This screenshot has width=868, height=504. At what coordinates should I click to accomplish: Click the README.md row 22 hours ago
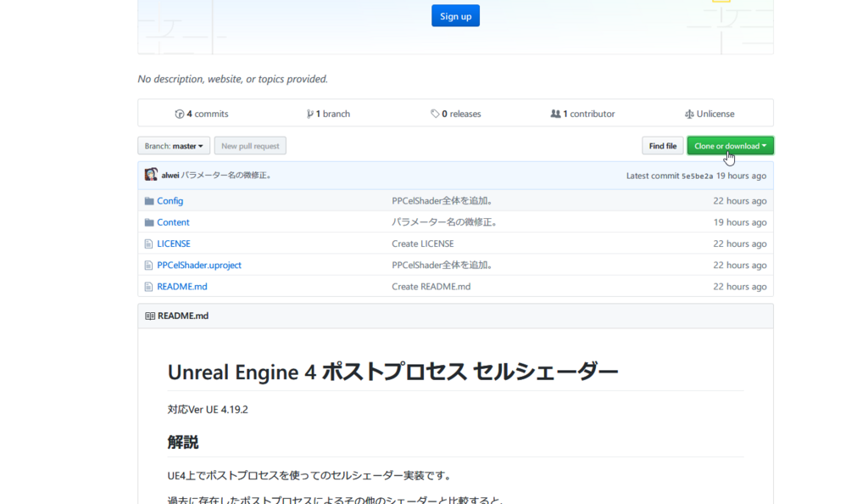click(739, 286)
